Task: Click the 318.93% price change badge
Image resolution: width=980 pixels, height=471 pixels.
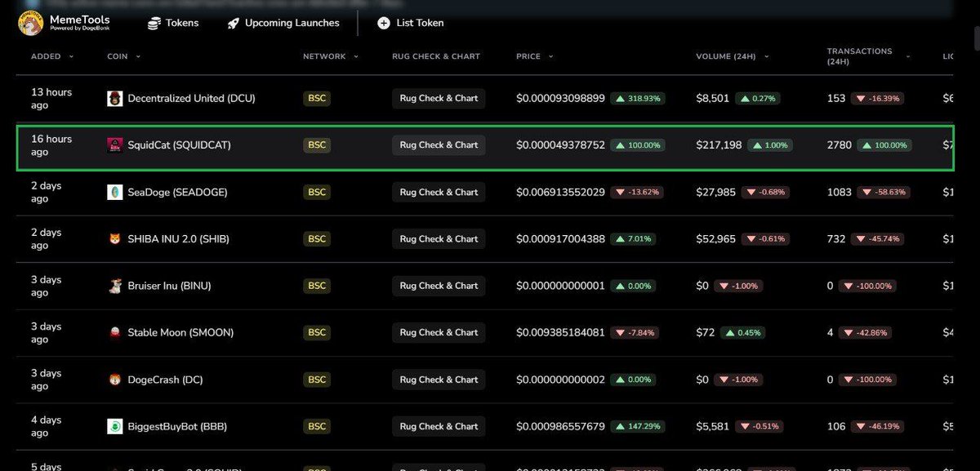Action: (x=638, y=99)
